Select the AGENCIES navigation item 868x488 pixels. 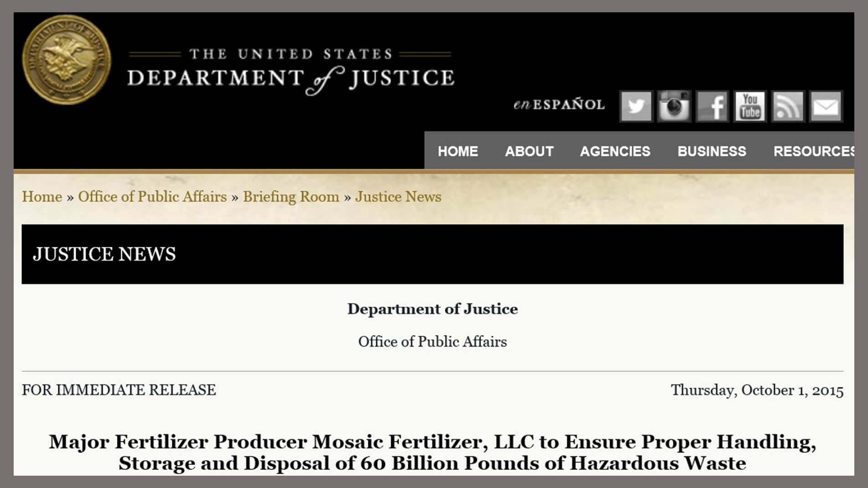615,151
